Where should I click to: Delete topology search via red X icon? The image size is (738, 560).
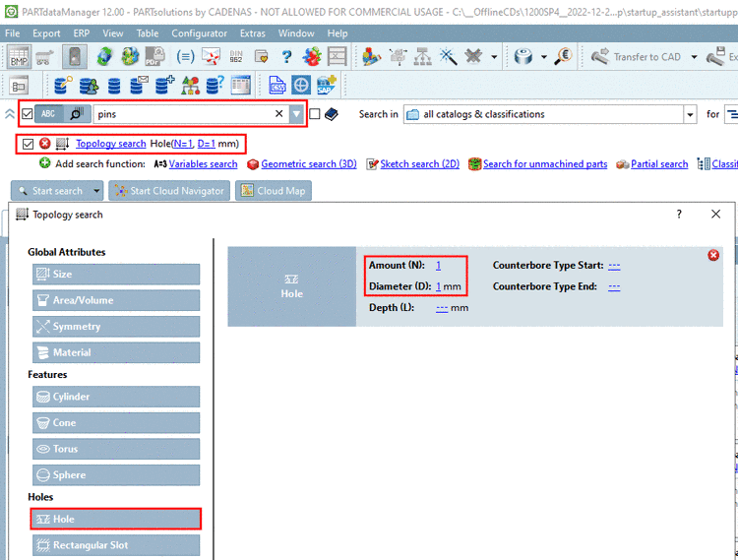pyautogui.click(x=44, y=143)
